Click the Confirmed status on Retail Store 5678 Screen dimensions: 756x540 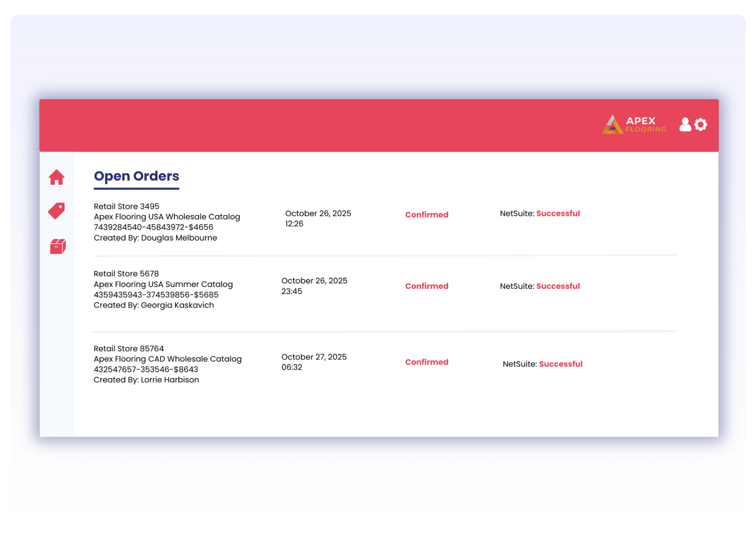(426, 286)
